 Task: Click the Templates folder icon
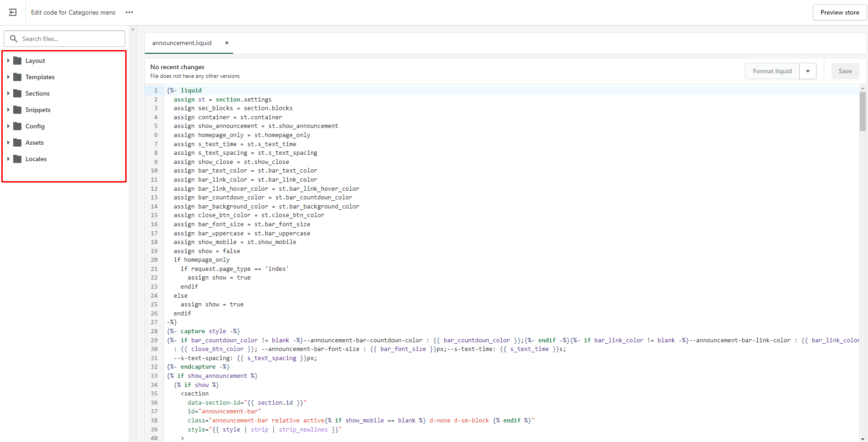click(x=17, y=77)
